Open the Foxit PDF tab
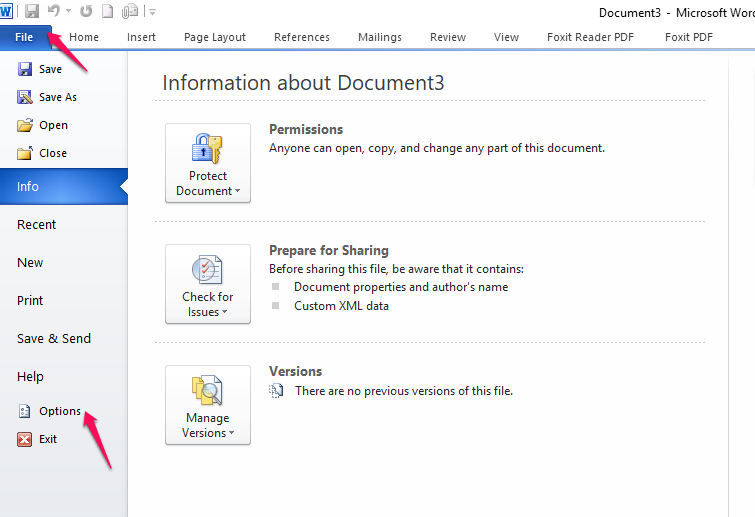 [689, 37]
